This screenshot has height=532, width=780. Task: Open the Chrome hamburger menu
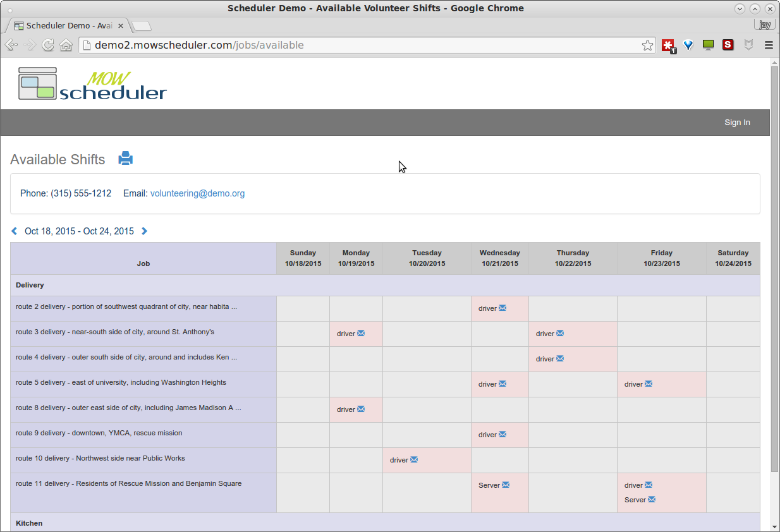(x=769, y=45)
